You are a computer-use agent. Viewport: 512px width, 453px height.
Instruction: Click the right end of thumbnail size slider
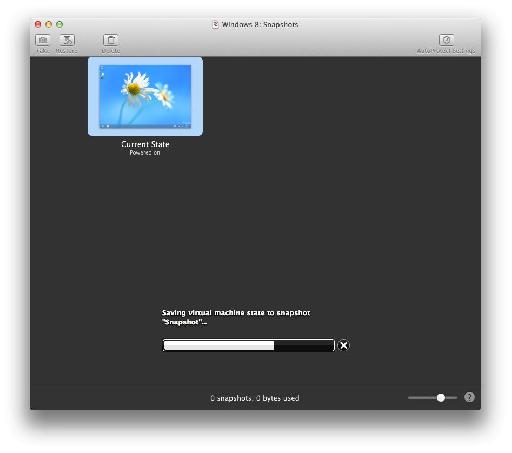pos(455,397)
